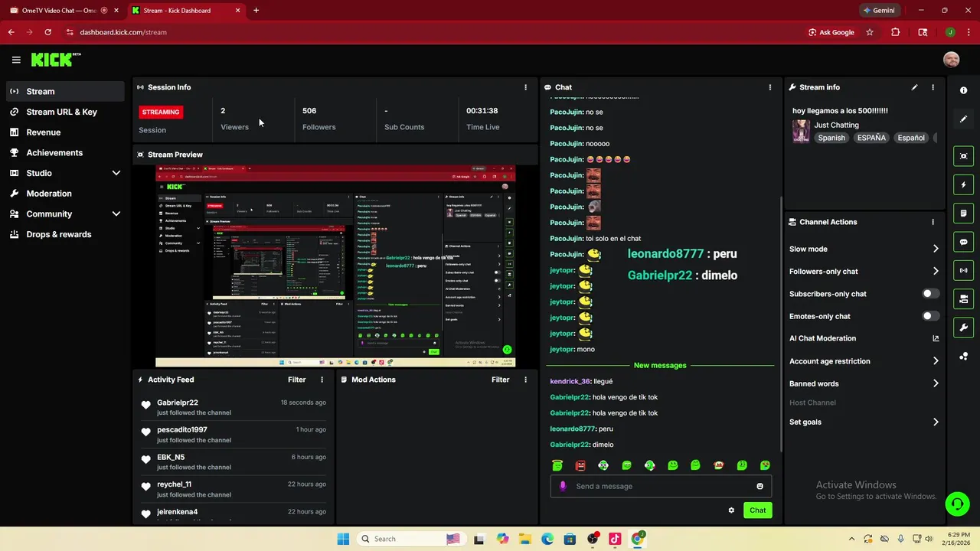Open Set goals arrow
The width and height of the screenshot is (980, 551).
click(x=935, y=422)
